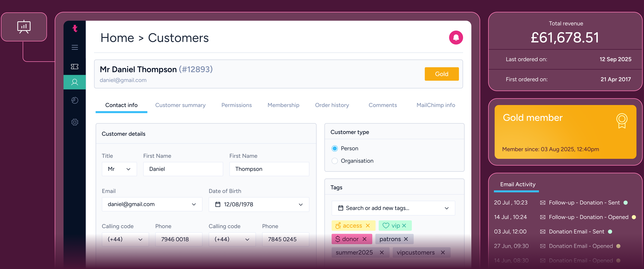Remove the vip tag
Screen dimensions: 644x269
pos(404,226)
